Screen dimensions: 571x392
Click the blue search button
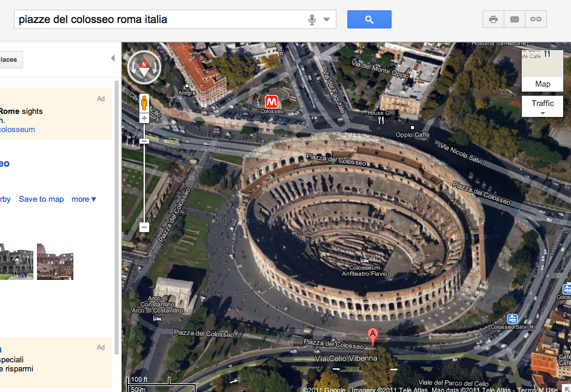pos(369,19)
